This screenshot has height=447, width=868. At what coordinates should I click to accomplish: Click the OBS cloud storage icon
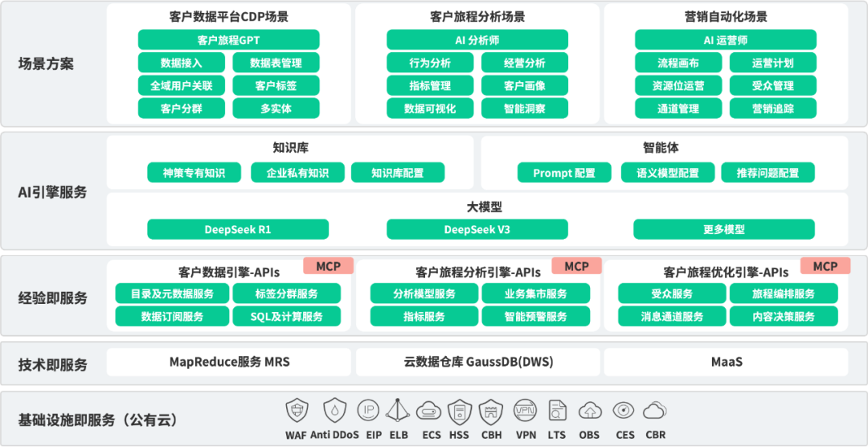tap(590, 411)
